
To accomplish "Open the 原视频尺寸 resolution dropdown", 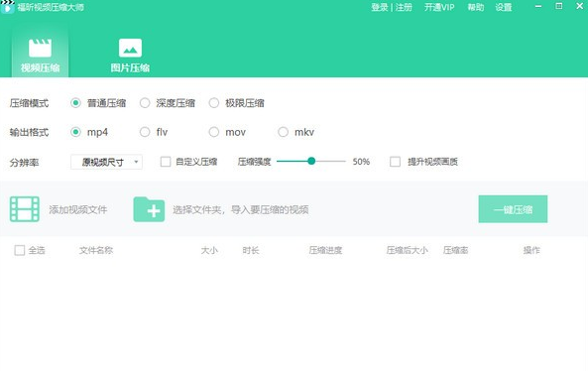I will (x=106, y=162).
